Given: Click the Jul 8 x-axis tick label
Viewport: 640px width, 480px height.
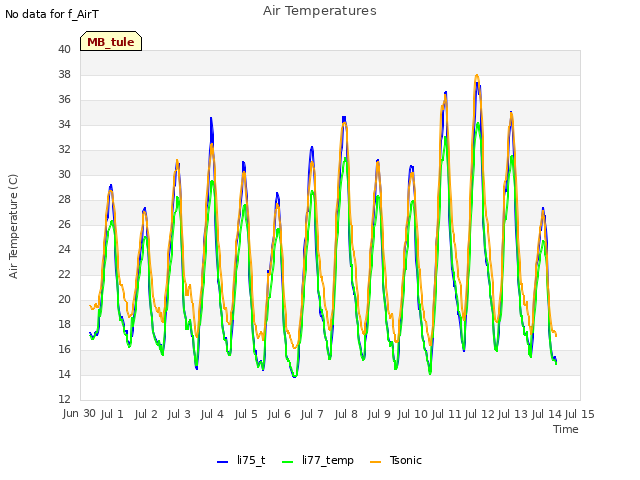Looking at the screenshot, I should [x=346, y=414].
